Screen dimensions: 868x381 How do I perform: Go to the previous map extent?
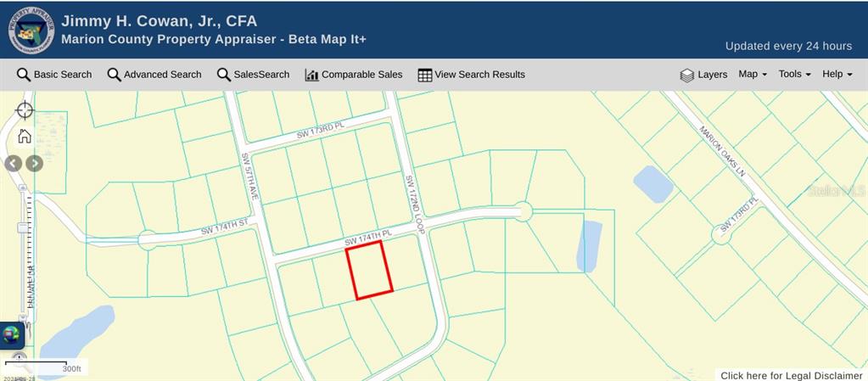point(14,164)
